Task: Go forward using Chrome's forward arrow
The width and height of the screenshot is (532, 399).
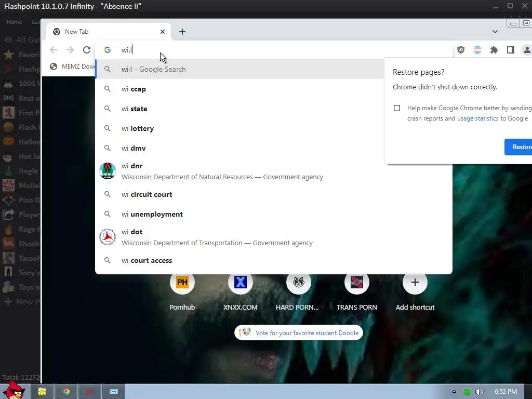Action: point(70,50)
